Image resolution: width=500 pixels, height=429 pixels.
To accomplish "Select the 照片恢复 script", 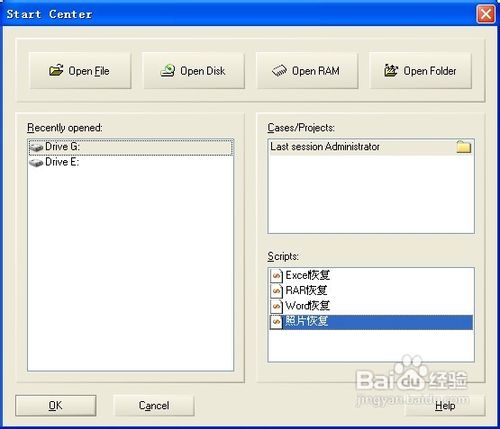I will tap(371, 322).
